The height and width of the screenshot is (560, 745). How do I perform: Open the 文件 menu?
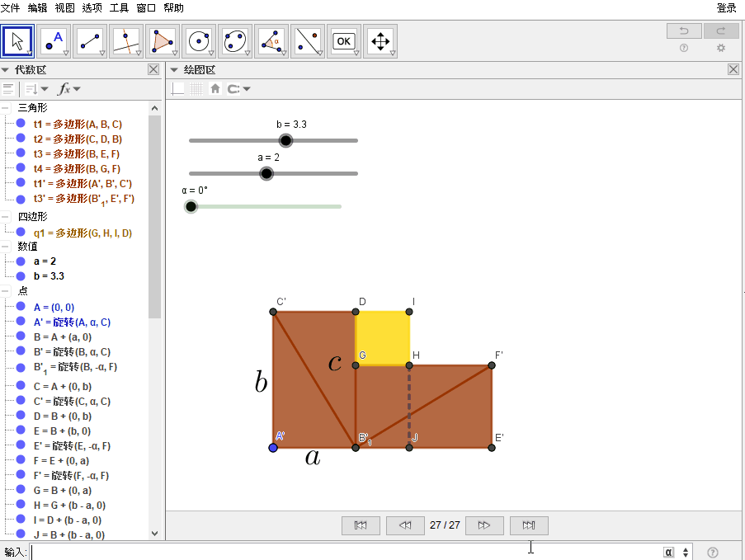pyautogui.click(x=11, y=8)
